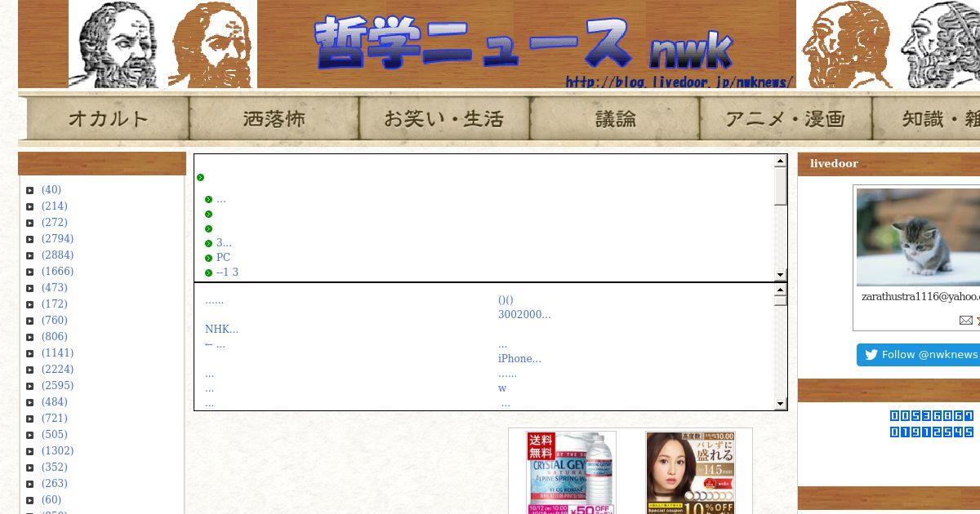Click the arrow bullet beside (172)
This screenshot has height=514, width=980.
click(x=30, y=305)
